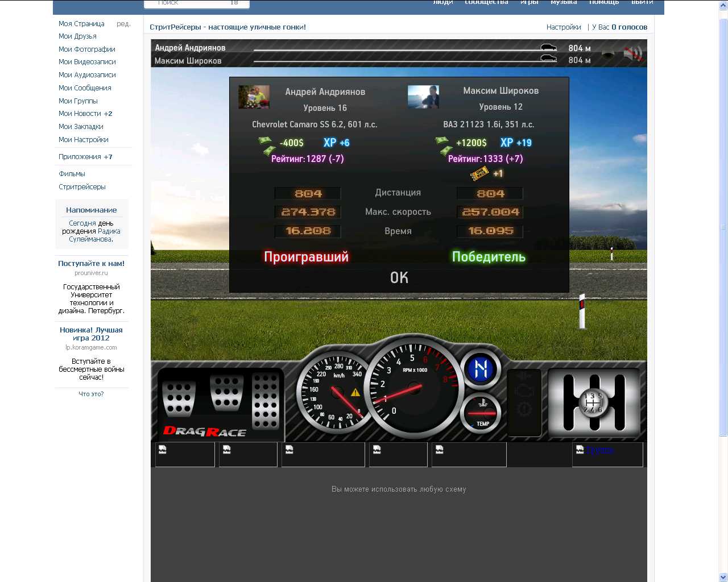Image resolution: width=728 pixels, height=582 pixels.
Task: Click the Победитель label
Action: (x=489, y=257)
